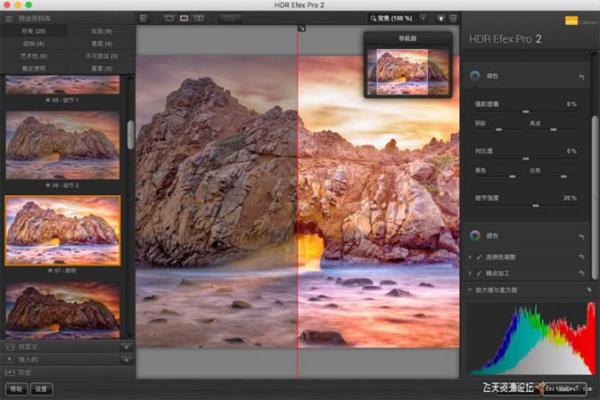The height and width of the screenshot is (400, 600).
Task: Open Settings button at bottom left
Action: coord(41,388)
